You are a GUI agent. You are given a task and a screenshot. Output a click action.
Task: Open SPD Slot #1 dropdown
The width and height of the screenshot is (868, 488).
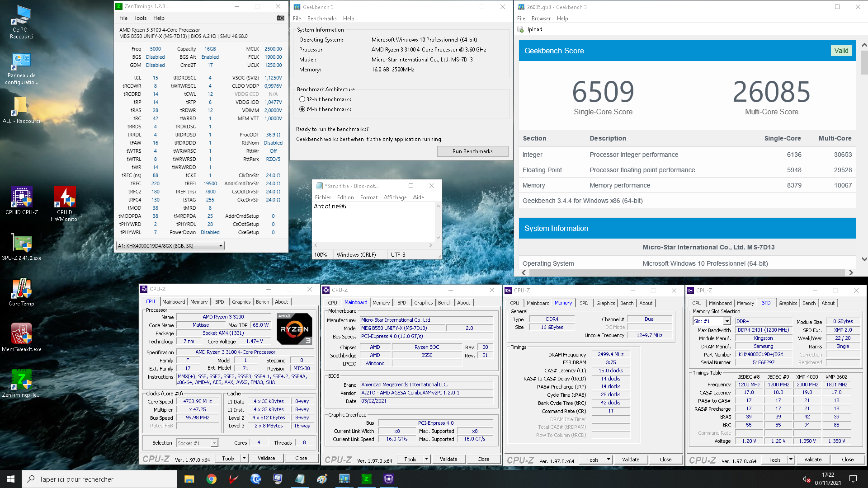click(x=712, y=321)
